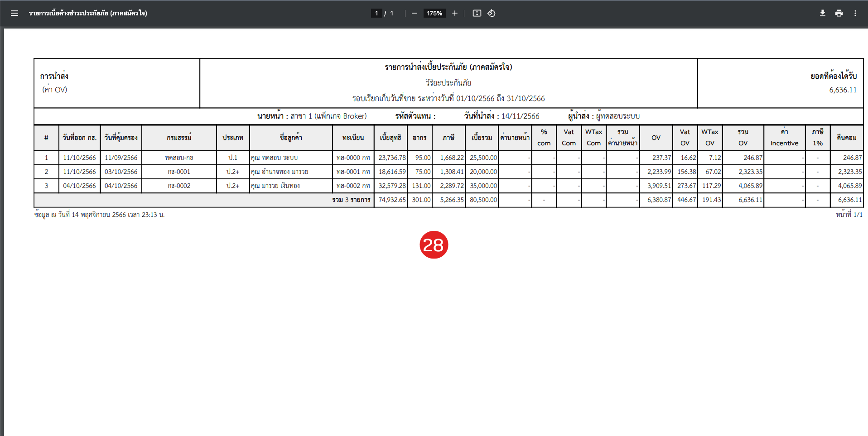This screenshot has width=868, height=436.
Task: Select customer name คุณ ทดสอบ ระบบ
Action: click(x=275, y=158)
